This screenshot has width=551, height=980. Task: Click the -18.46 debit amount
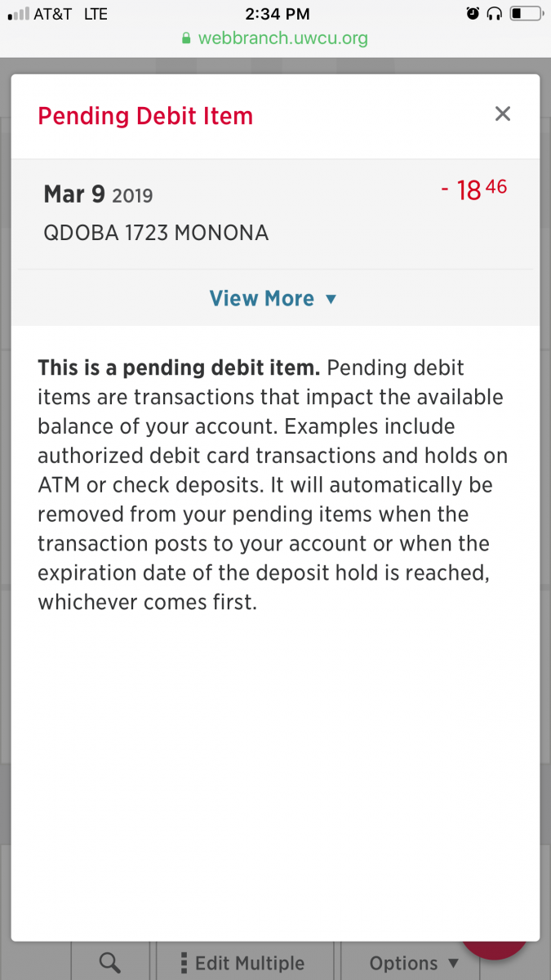(x=474, y=190)
